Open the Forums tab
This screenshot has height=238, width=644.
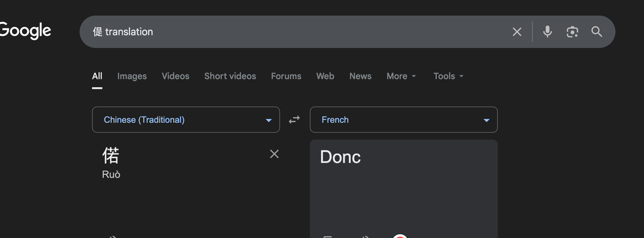point(286,76)
